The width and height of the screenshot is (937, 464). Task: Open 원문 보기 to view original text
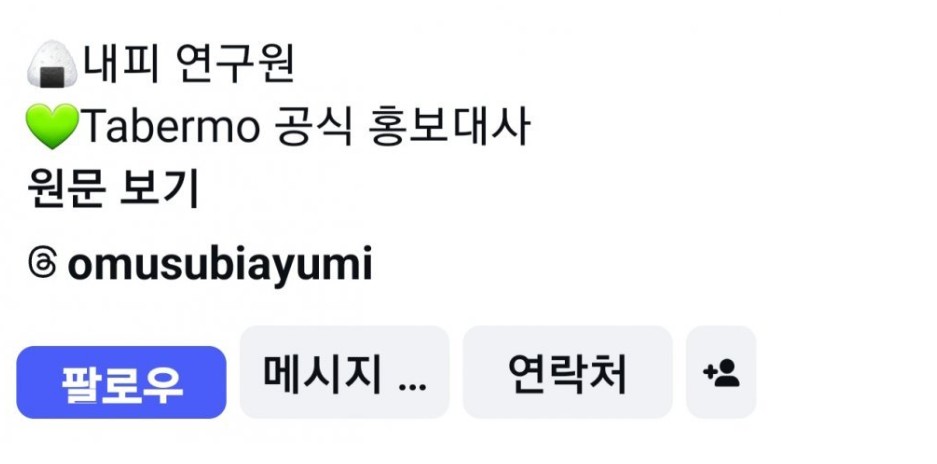pos(113,190)
